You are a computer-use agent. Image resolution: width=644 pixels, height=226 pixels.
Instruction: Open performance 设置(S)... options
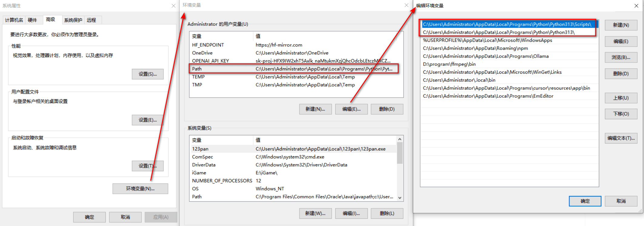coord(148,74)
